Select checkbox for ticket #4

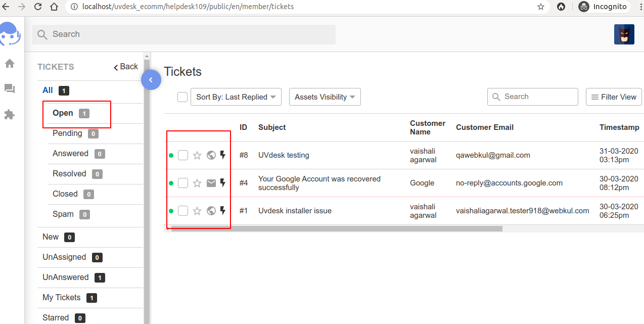183,183
